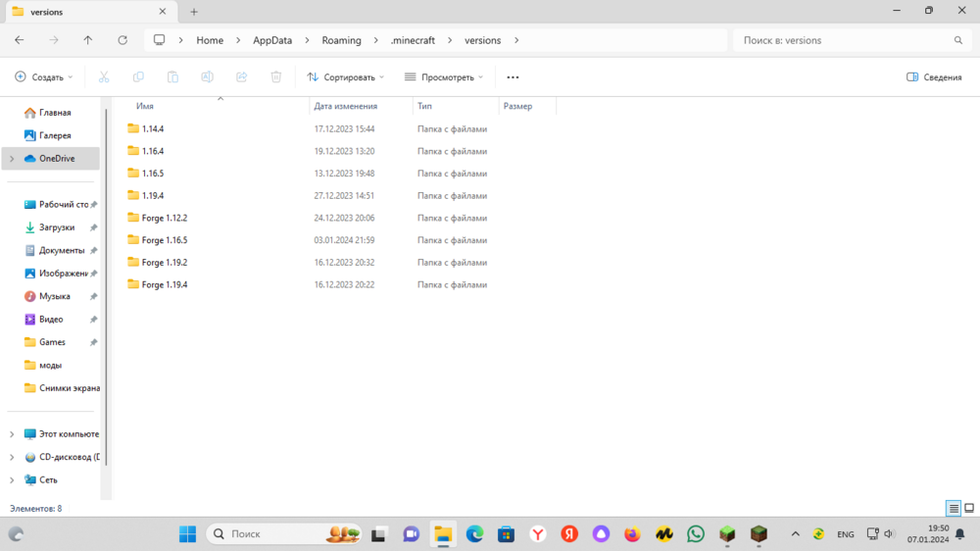Screen dimensions: 980x551
Task: Open моды folder in sidebar
Action: 50,366
